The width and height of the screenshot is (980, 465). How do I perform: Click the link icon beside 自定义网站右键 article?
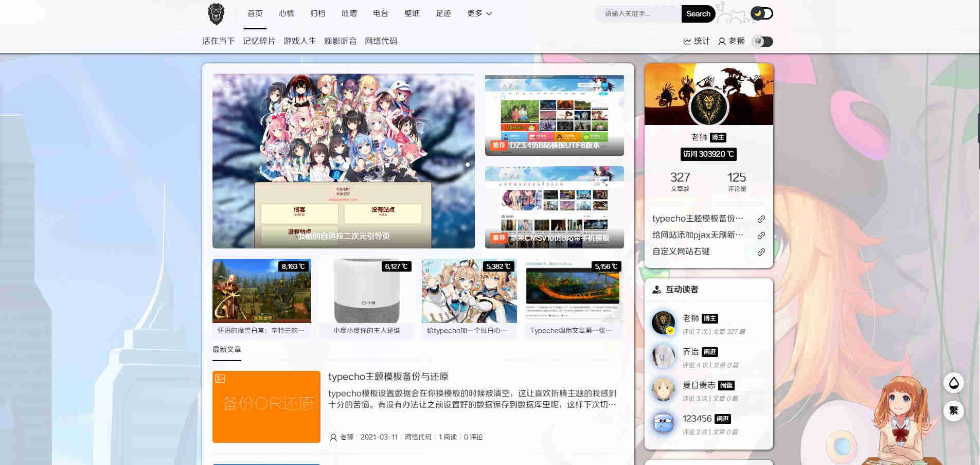coord(761,252)
